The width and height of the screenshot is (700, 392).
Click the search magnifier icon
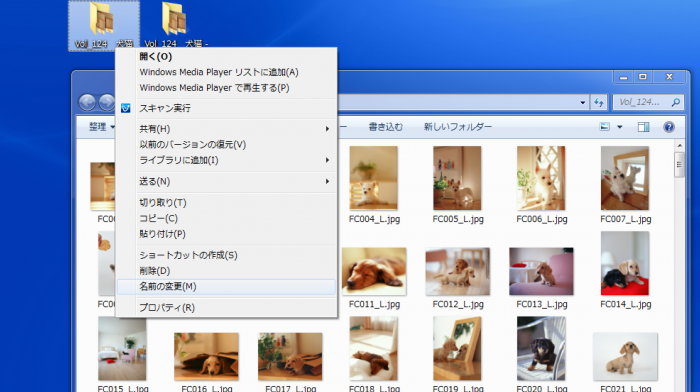676,103
